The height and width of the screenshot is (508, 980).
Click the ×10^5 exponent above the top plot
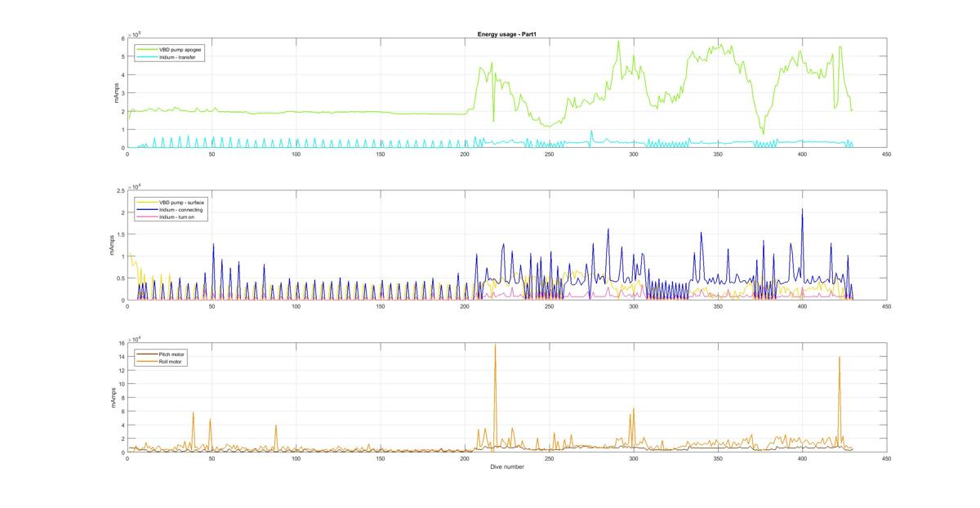[135, 33]
